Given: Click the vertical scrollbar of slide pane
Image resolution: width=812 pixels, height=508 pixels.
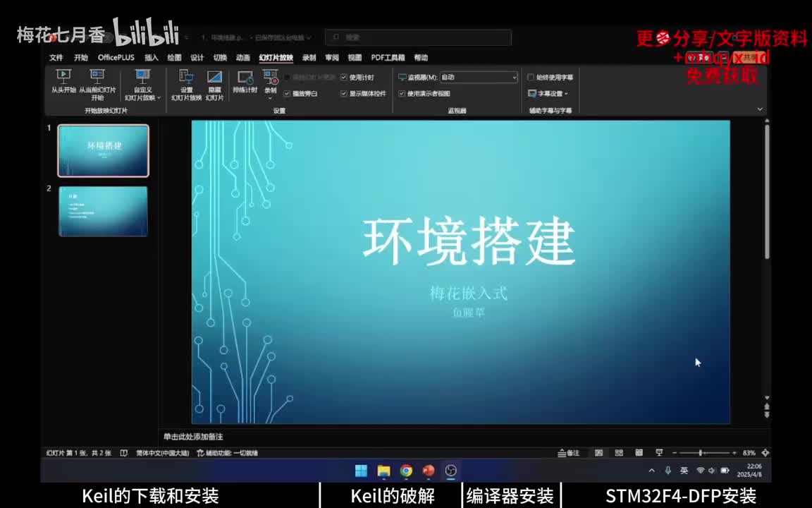Looking at the screenshot, I should 767,192.
